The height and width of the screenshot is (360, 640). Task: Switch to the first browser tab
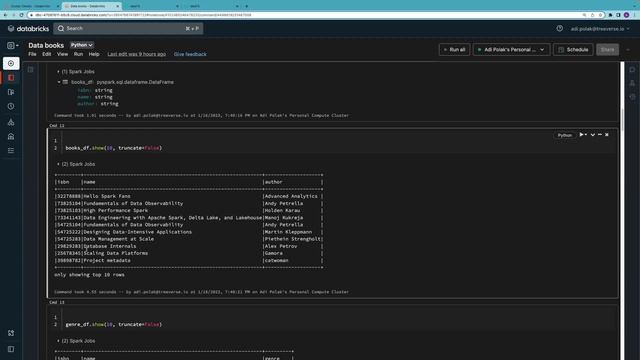(x=31, y=6)
